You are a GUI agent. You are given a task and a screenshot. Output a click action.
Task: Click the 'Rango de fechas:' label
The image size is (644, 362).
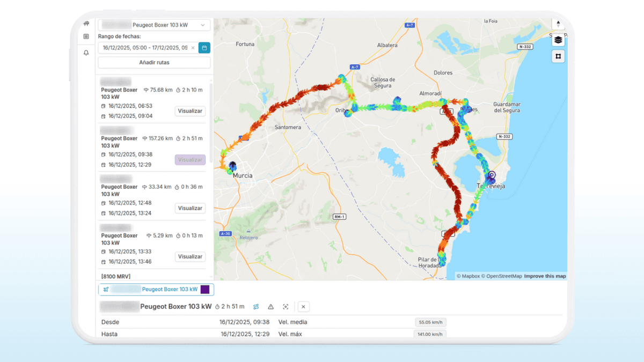point(119,36)
